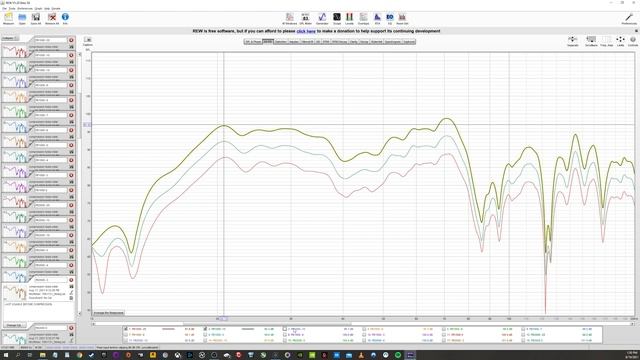Open the Preferences menu

(x=25, y=8)
